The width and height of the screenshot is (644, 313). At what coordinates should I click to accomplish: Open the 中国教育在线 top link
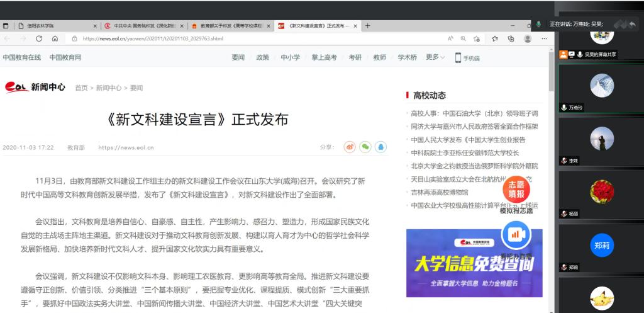pyautogui.click(x=21, y=57)
